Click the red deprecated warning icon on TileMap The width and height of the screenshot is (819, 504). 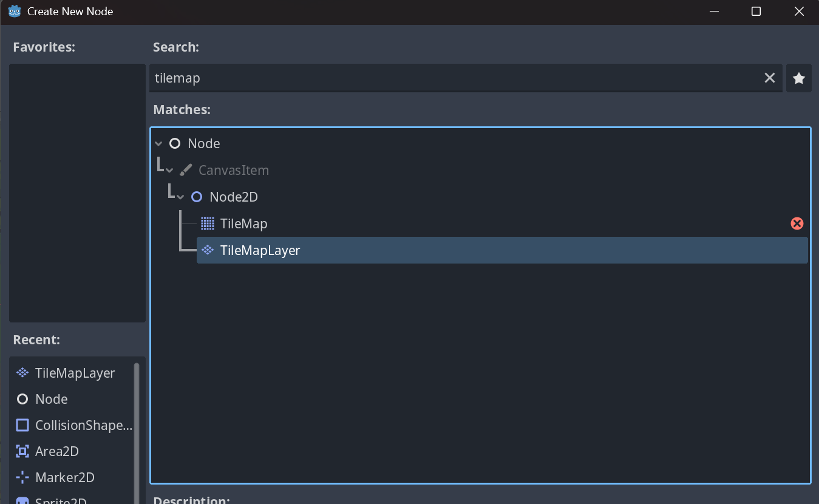tap(797, 223)
